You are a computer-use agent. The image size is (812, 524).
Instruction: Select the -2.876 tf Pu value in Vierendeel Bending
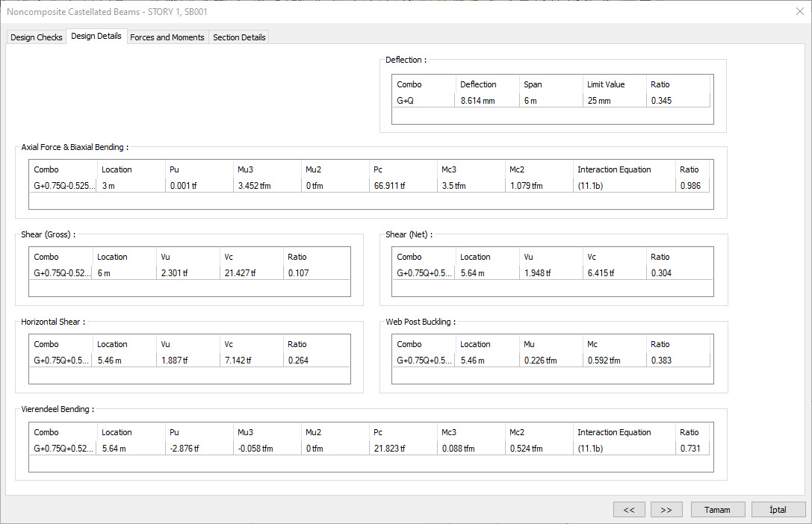coord(185,449)
